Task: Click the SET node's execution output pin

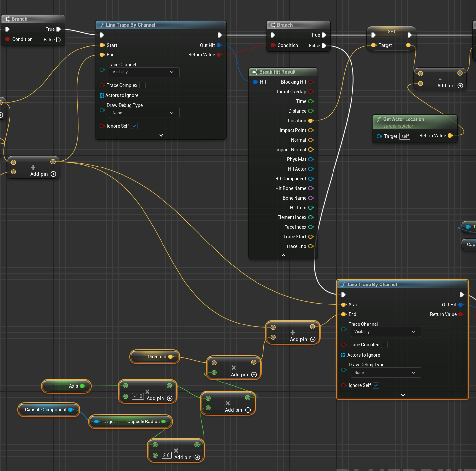Action: [x=409, y=35]
